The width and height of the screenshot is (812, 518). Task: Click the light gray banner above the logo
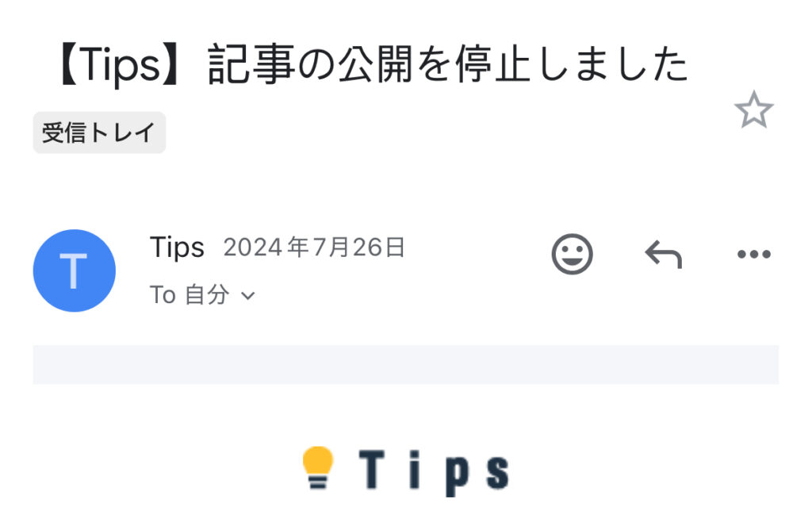click(x=405, y=365)
